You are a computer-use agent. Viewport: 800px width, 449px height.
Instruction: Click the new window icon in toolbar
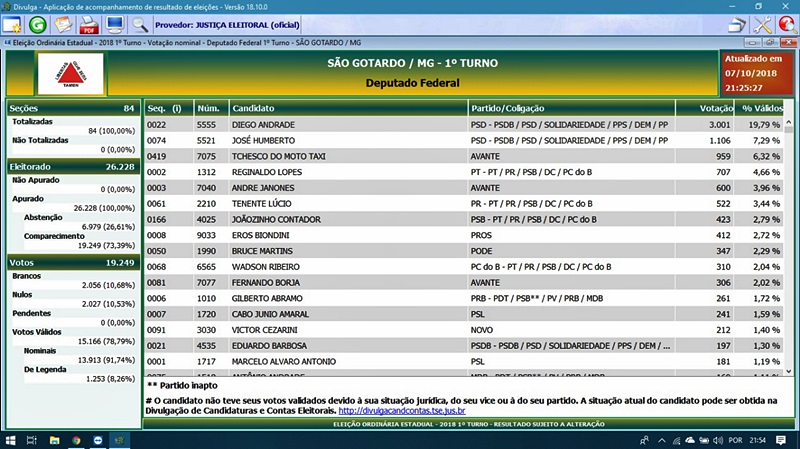[x=13, y=24]
